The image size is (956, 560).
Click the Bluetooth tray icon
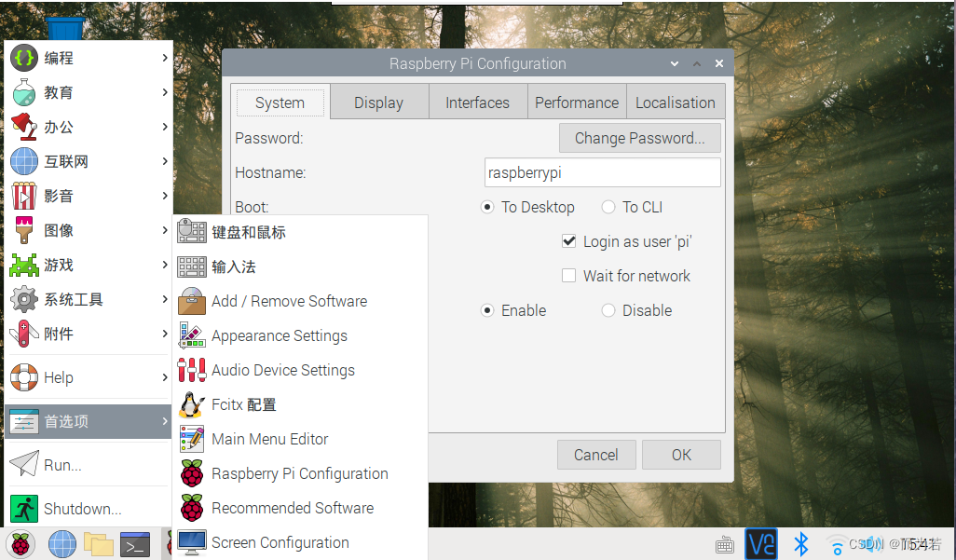point(801,544)
